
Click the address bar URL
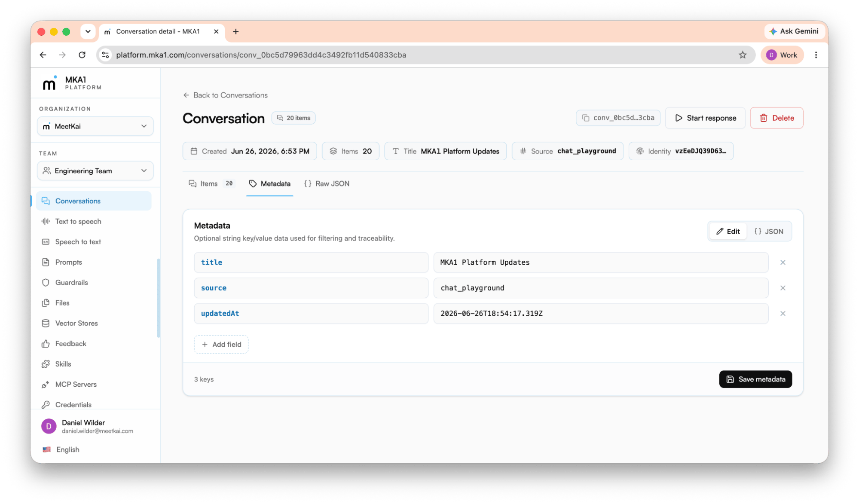pyautogui.click(x=261, y=55)
